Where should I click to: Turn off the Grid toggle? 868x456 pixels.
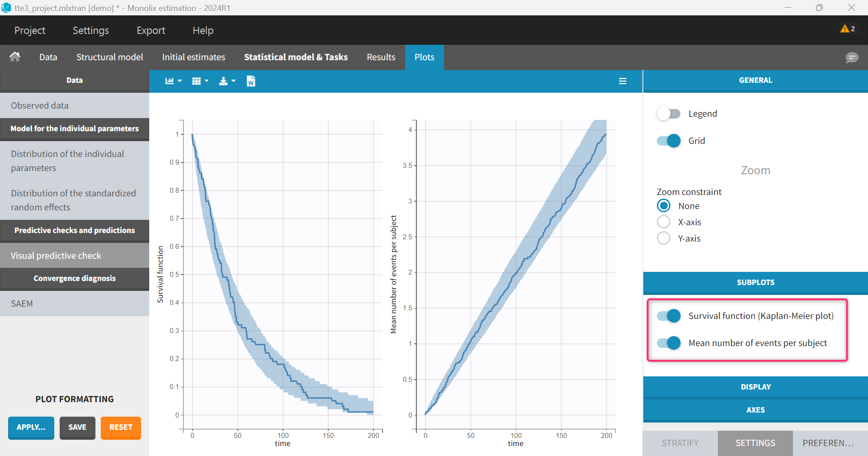[x=668, y=141]
